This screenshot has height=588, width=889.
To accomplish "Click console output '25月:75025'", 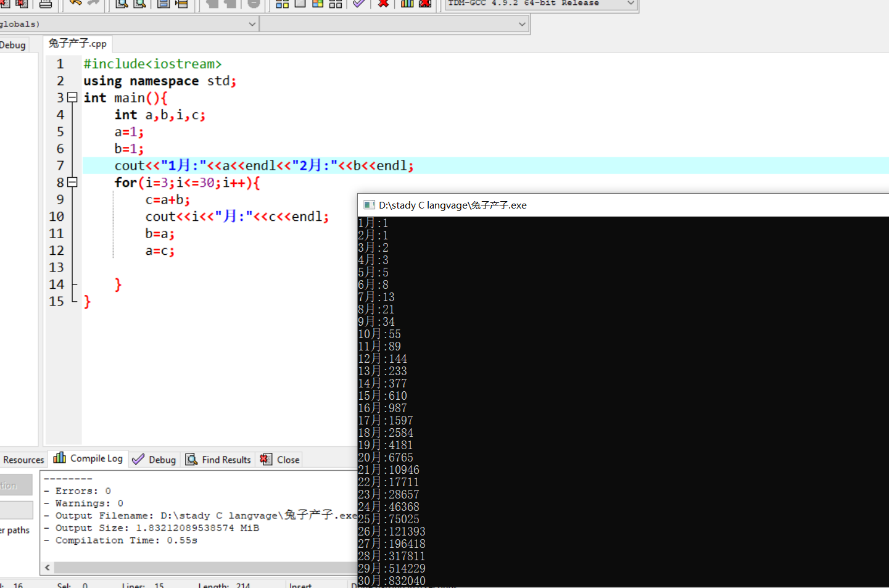I will click(389, 519).
